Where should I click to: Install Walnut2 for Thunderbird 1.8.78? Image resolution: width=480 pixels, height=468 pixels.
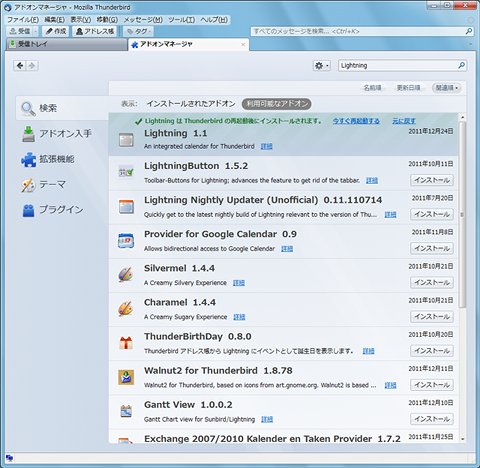432,385
